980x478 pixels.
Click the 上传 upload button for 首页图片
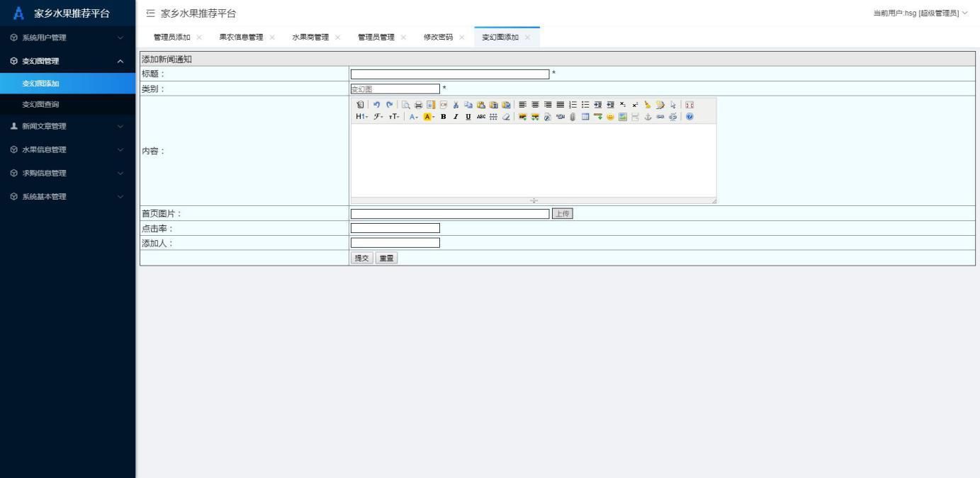pos(561,213)
